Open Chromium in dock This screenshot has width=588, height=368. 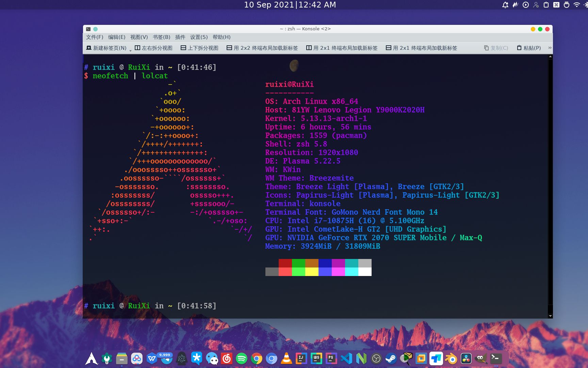point(272,358)
